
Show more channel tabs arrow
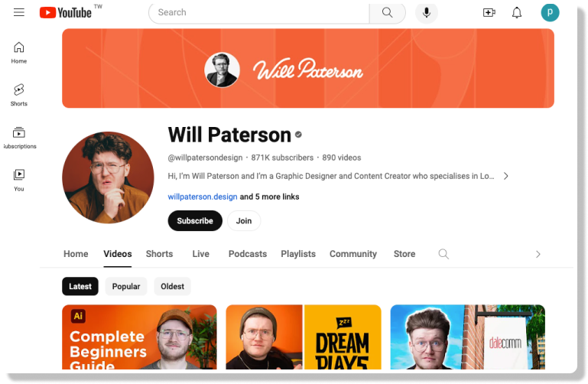[538, 254]
